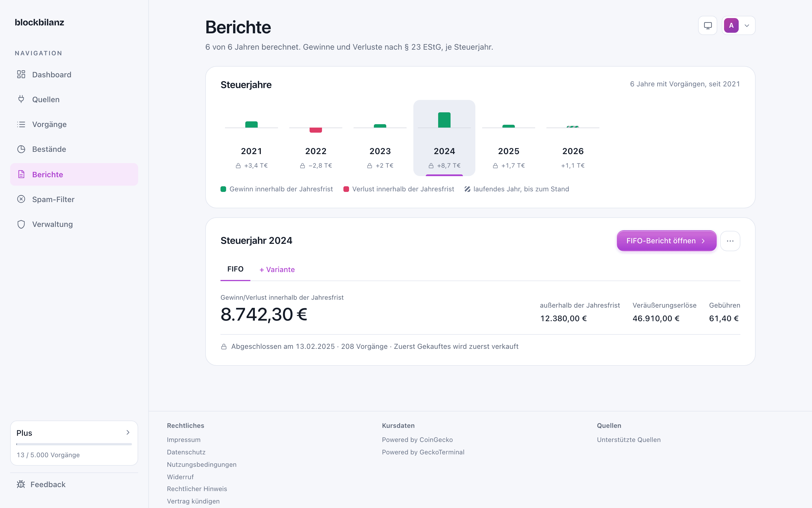Click the blockbilanz logo
Image resolution: width=812 pixels, height=508 pixels.
click(x=39, y=22)
